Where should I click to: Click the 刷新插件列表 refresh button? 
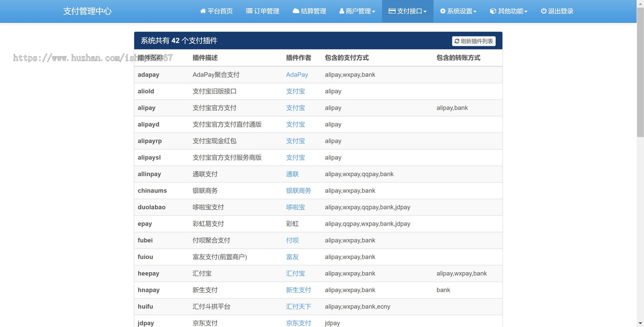[473, 41]
